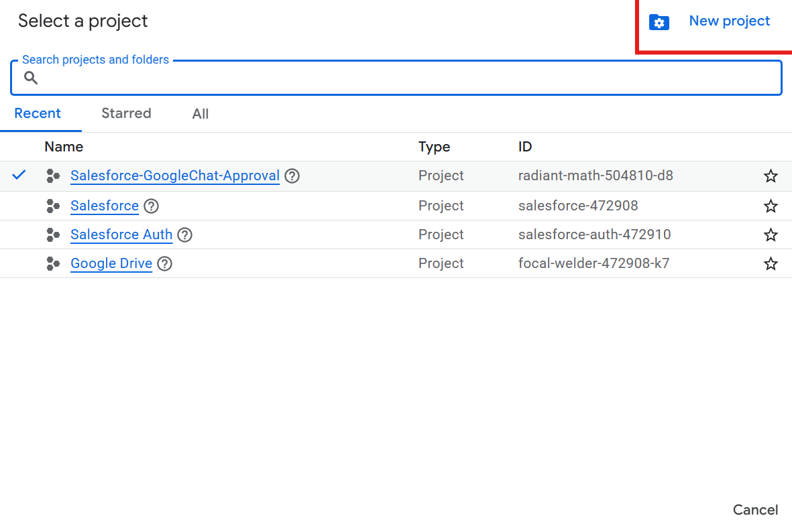Screen dimensions: 792x532
Task: Select the ID focal-welder-472908-k7
Action: 593,263
